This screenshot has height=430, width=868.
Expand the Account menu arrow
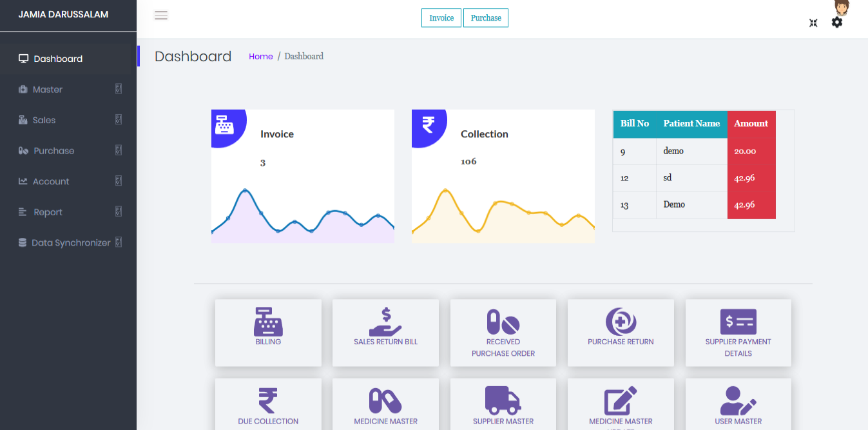tap(119, 181)
